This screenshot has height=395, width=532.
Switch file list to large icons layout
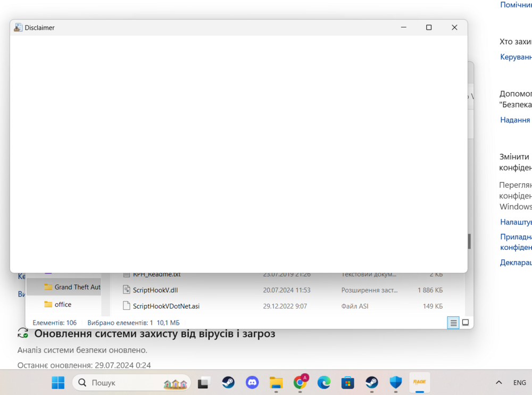pos(465,323)
